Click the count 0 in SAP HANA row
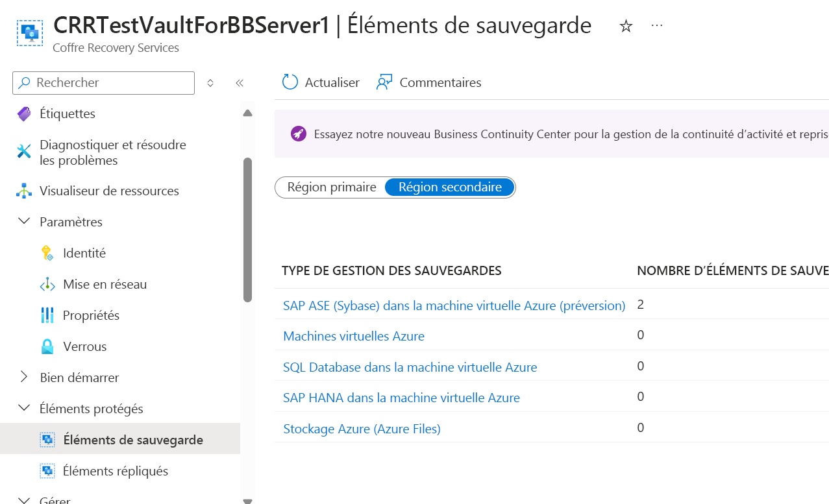This screenshot has width=829, height=504. [641, 396]
